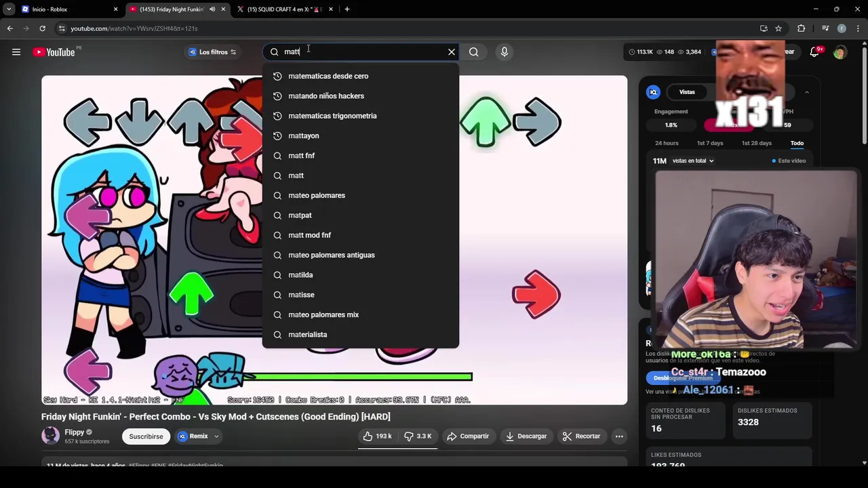
Task: Open the YouTube hamburger guide menu
Action: pyautogui.click(x=16, y=52)
